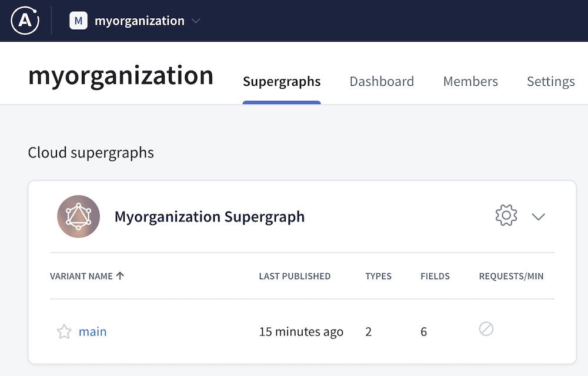The height and width of the screenshot is (376, 588).
Task: Click the fields count 6 for main
Action: point(424,332)
